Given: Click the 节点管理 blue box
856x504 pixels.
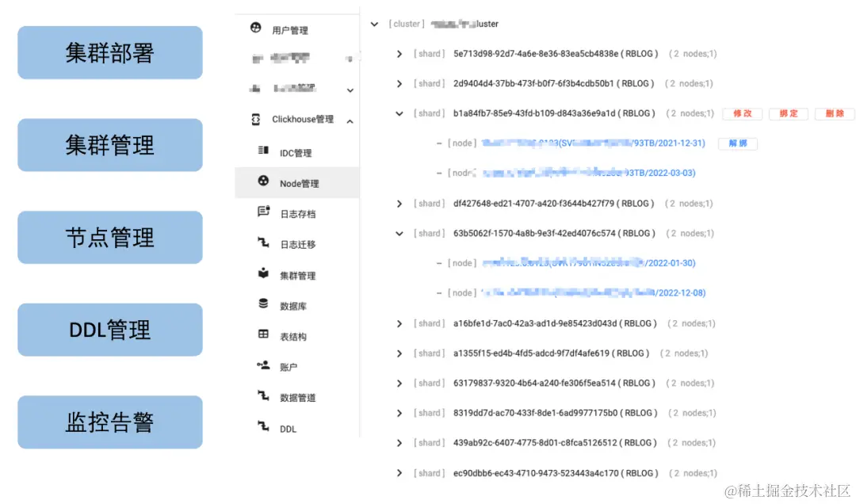Looking at the screenshot, I should point(110,238).
